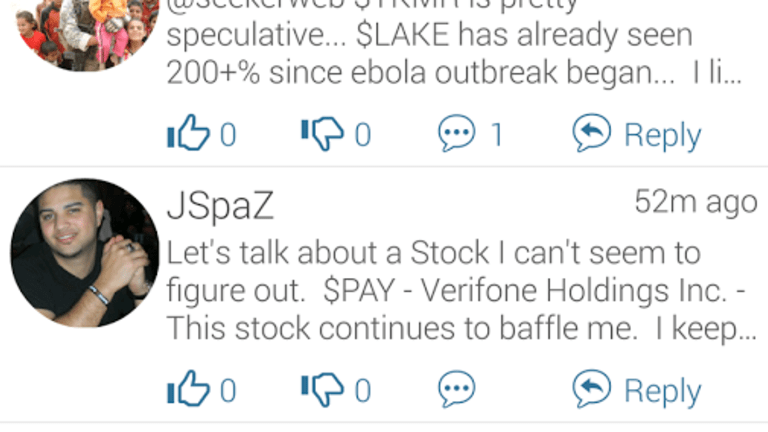
Task: Open the $LAKE cashtag
Action: pos(399,37)
